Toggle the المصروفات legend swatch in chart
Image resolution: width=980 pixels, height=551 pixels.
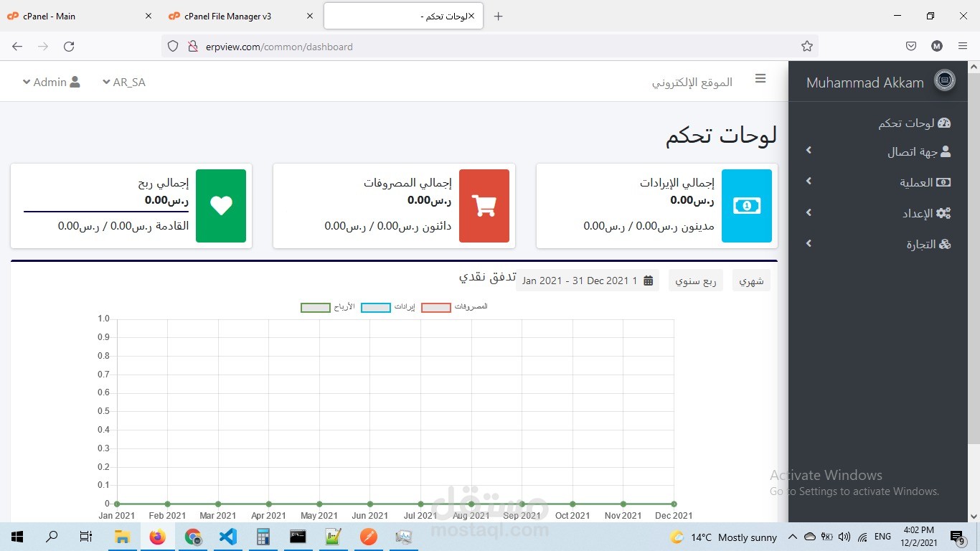pos(436,308)
